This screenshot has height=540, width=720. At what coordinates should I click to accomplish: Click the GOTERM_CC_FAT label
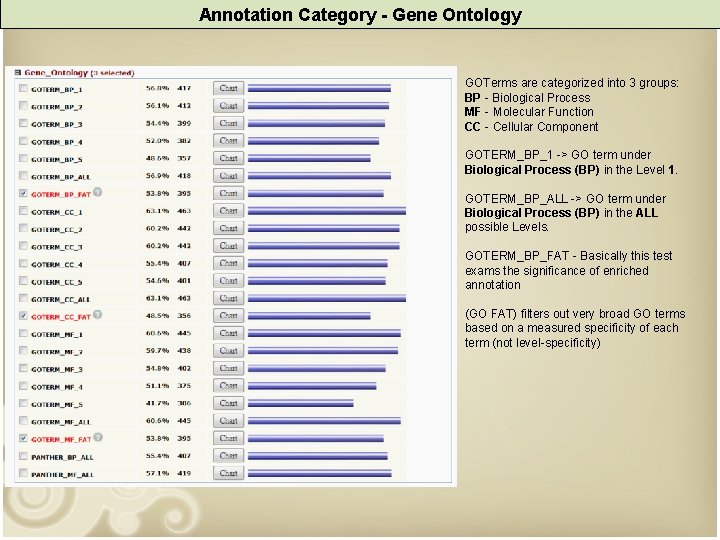(61, 317)
